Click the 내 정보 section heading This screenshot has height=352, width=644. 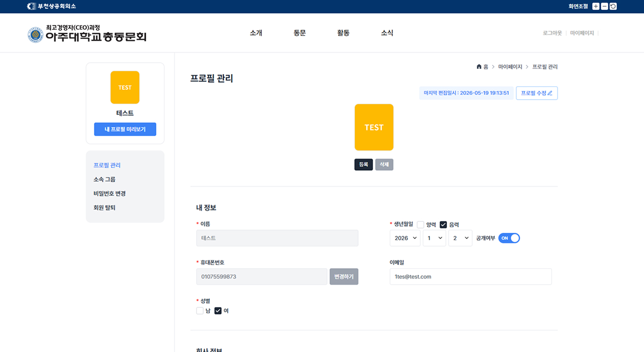[206, 208]
